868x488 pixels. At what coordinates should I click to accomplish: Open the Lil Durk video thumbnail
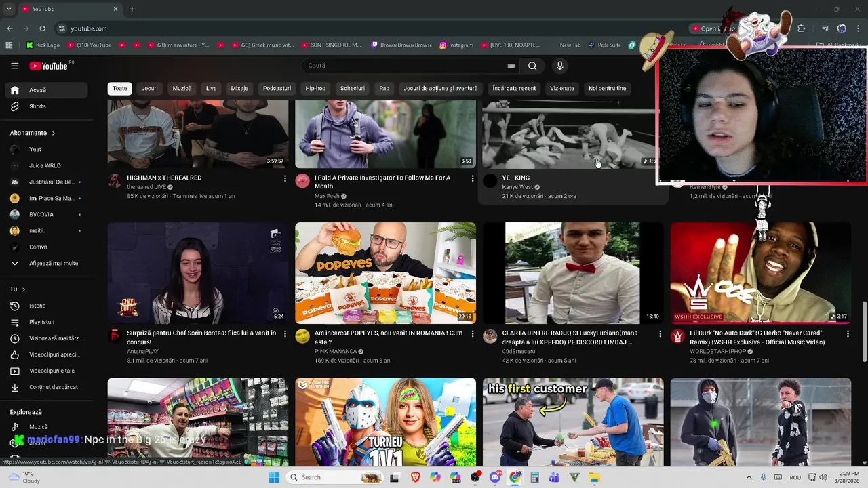[761, 273]
